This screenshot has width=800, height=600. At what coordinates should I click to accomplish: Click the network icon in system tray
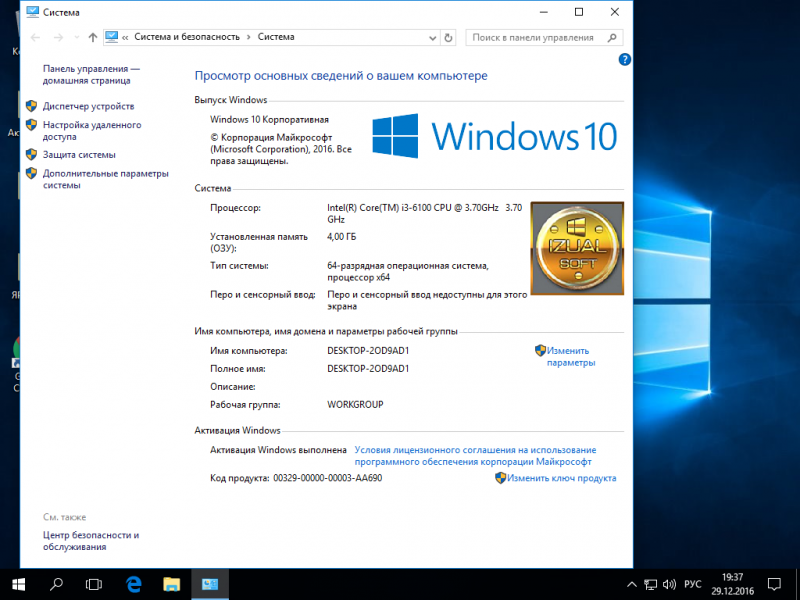tap(651, 584)
